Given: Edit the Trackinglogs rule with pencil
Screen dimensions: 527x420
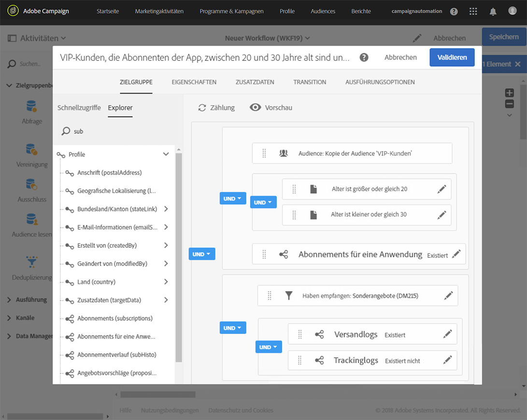Looking at the screenshot, I should click(447, 360).
